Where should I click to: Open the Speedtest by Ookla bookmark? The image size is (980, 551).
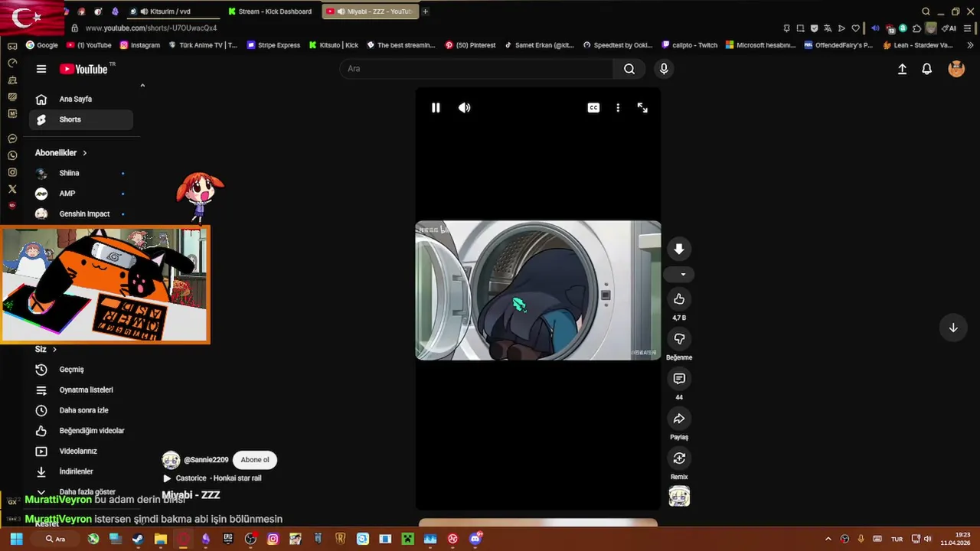point(618,45)
